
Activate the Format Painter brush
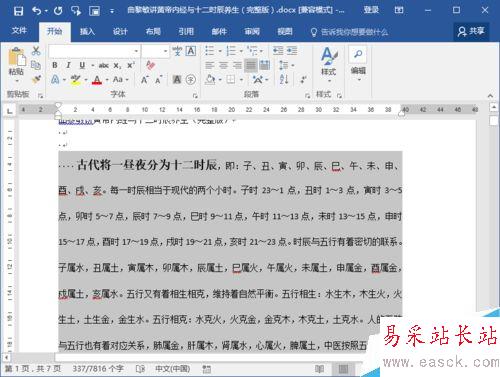pos(36,79)
